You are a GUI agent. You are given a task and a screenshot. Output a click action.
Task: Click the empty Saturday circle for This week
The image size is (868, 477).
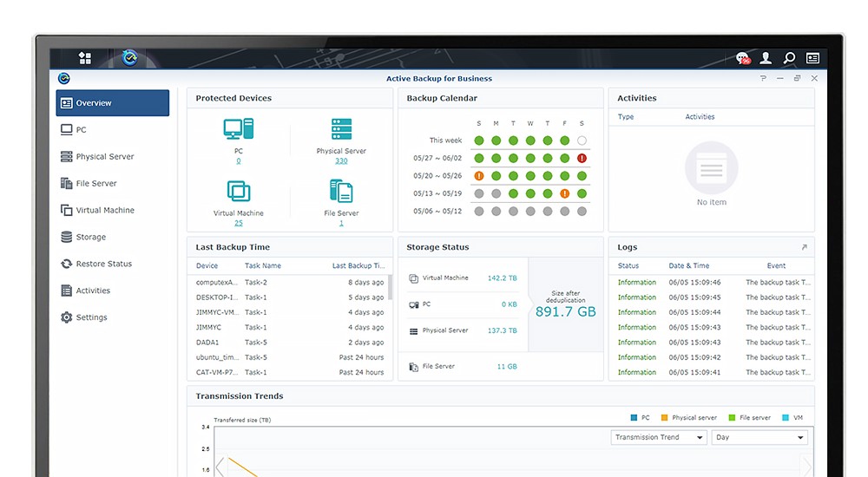582,140
